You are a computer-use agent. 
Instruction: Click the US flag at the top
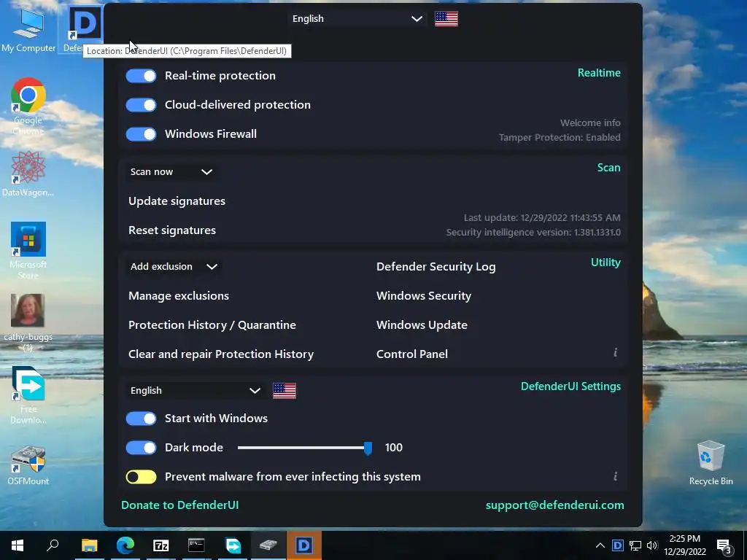446,18
